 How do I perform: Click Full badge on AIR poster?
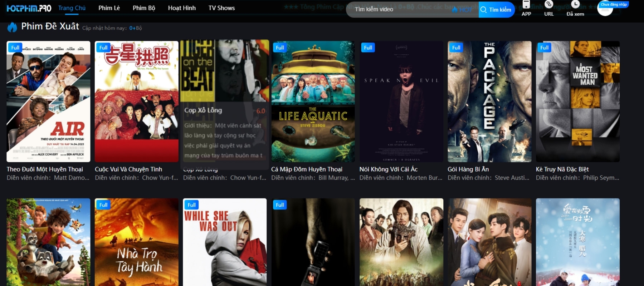(15, 48)
